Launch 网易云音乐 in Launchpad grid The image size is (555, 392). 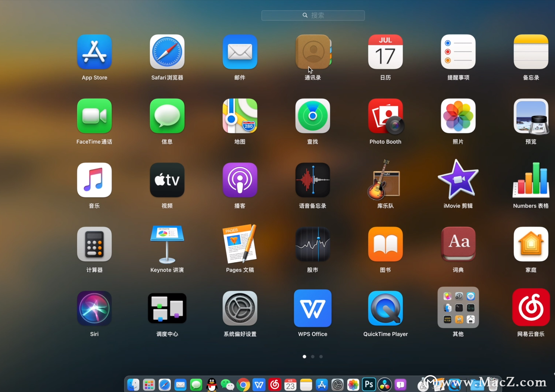point(531,307)
